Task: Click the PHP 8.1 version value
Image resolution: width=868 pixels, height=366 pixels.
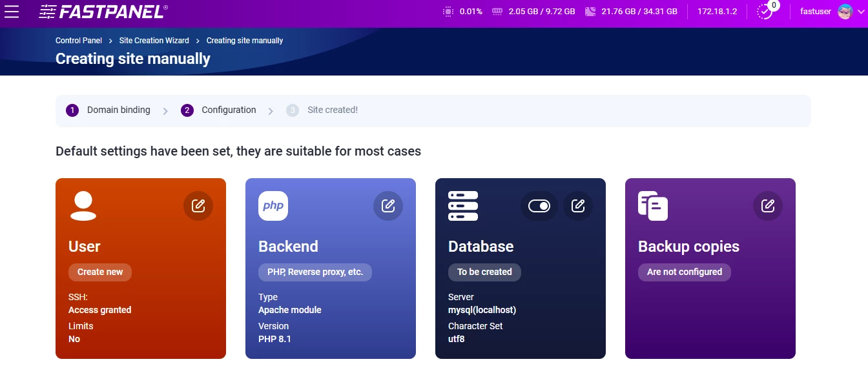Action: [274, 339]
